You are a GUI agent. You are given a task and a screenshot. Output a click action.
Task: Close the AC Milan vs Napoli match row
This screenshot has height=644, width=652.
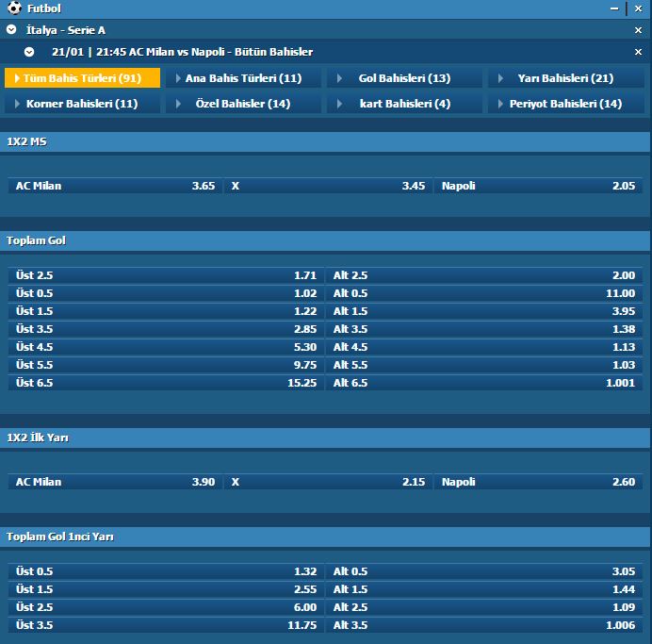(x=638, y=52)
